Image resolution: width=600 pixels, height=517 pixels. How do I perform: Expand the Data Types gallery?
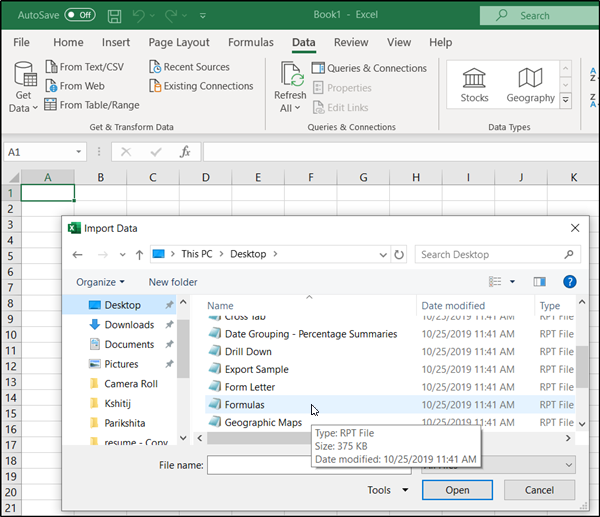click(566, 101)
